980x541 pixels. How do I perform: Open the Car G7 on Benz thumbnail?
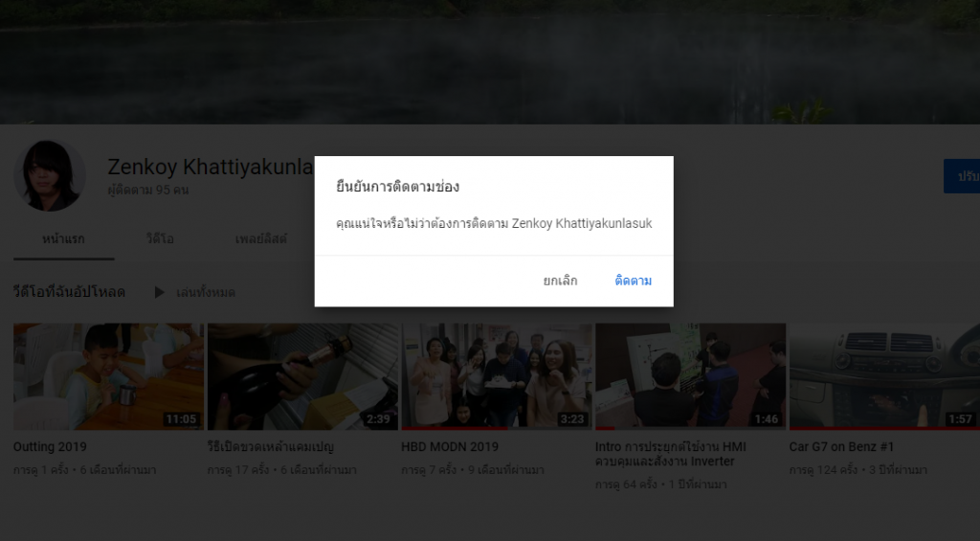(x=884, y=376)
